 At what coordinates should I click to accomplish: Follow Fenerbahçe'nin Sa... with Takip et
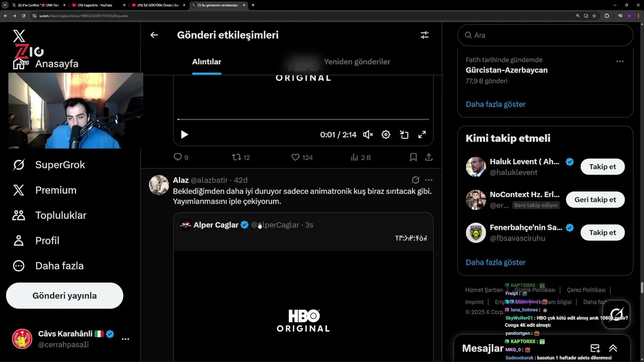coord(602,233)
